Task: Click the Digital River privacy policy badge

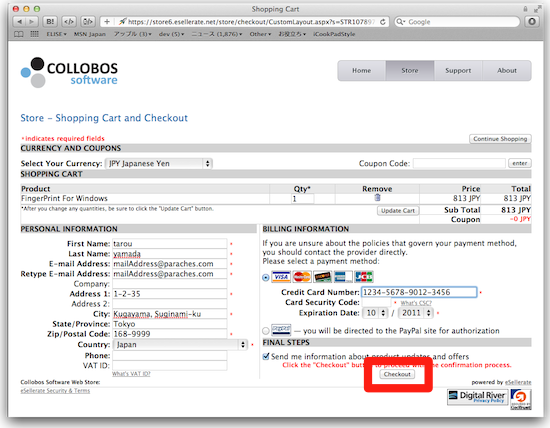Action: click(477, 397)
